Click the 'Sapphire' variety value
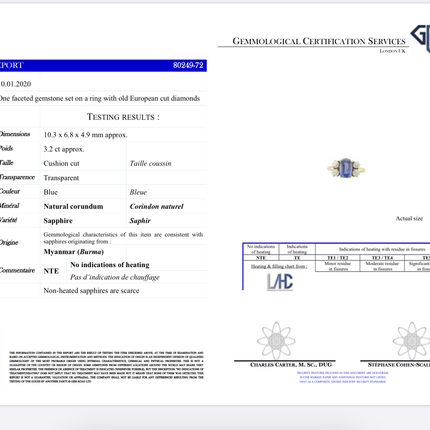The height and width of the screenshot is (430, 430). [58, 221]
